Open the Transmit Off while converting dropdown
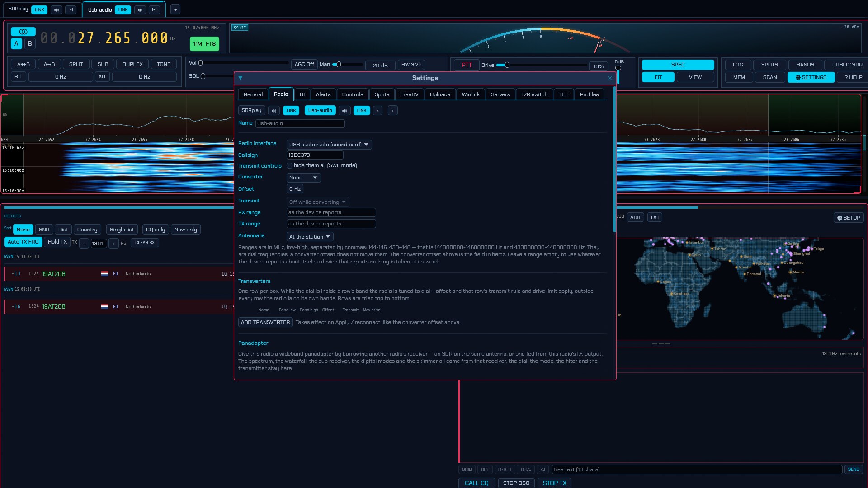This screenshot has width=868, height=488. point(318,202)
